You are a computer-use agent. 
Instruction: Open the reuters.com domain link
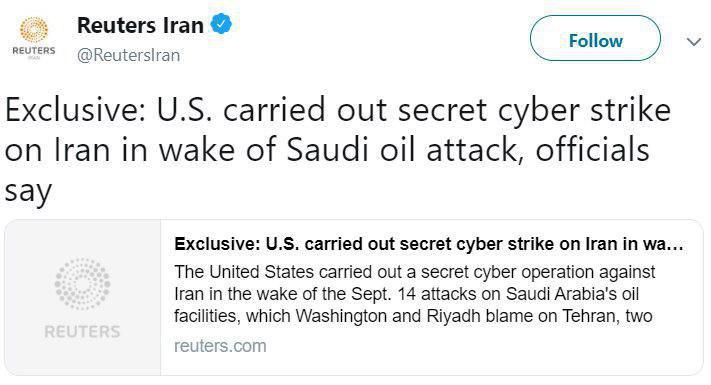(220, 346)
